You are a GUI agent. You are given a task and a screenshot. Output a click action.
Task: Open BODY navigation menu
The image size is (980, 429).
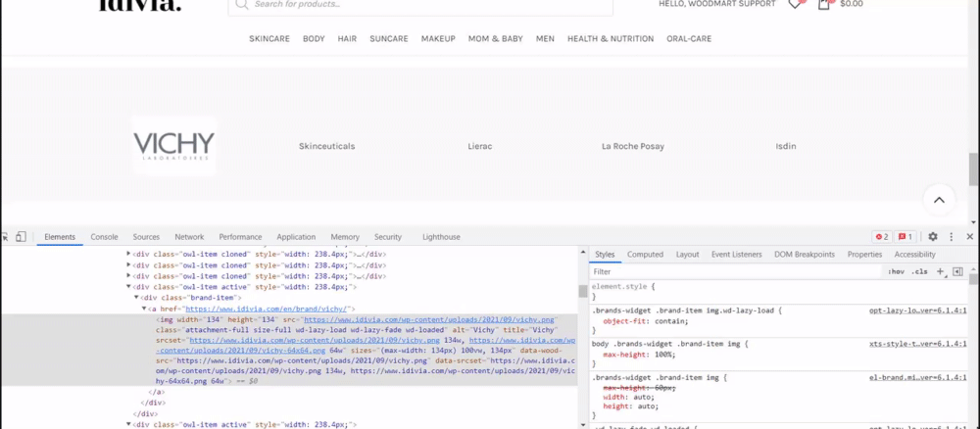pos(314,39)
